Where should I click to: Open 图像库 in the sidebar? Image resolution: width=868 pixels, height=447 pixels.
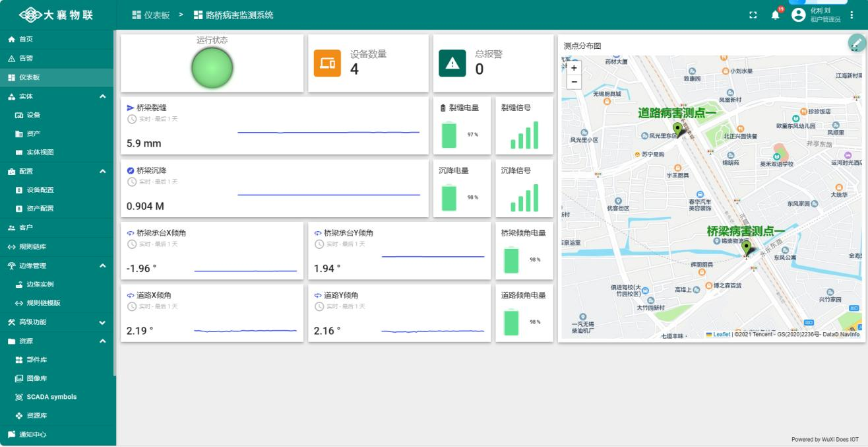[57, 378]
